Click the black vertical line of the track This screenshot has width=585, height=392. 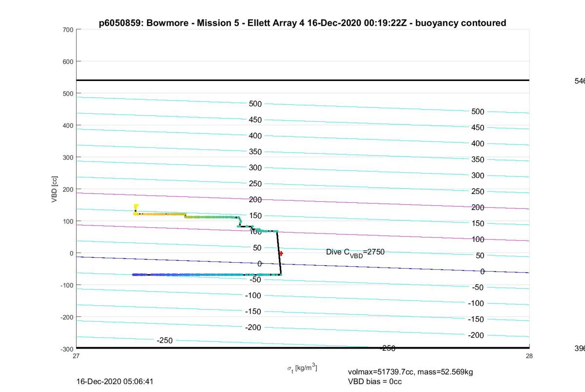(x=279, y=253)
